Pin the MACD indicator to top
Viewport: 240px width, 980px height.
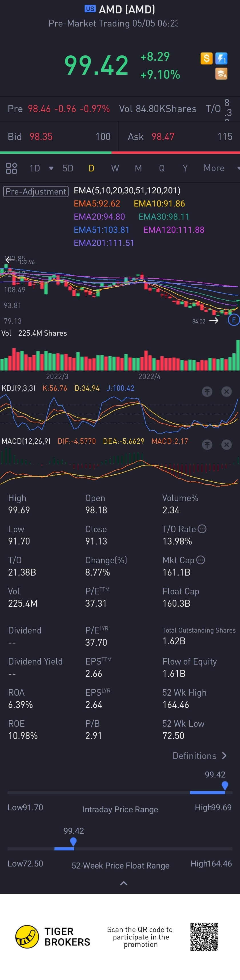(207, 444)
